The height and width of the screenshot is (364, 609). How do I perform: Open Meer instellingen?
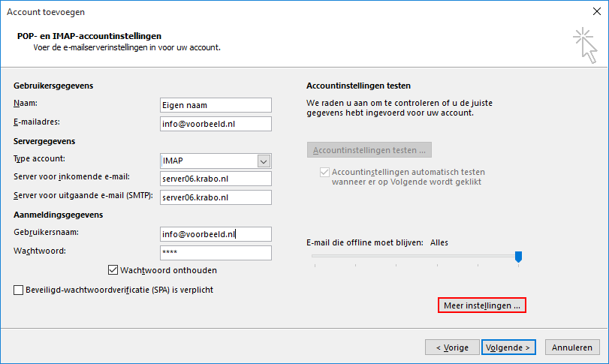pos(481,306)
